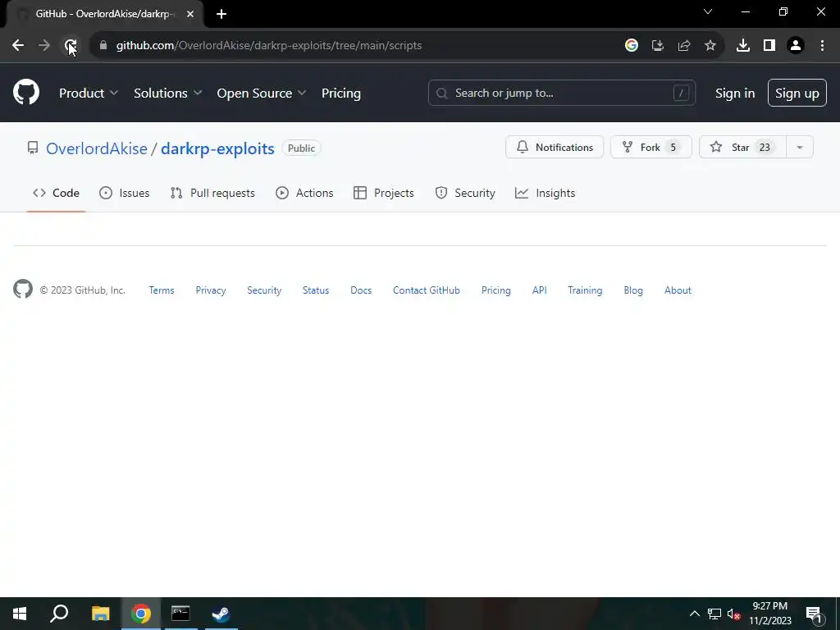
Task: Open the Training footer link
Action: click(585, 290)
